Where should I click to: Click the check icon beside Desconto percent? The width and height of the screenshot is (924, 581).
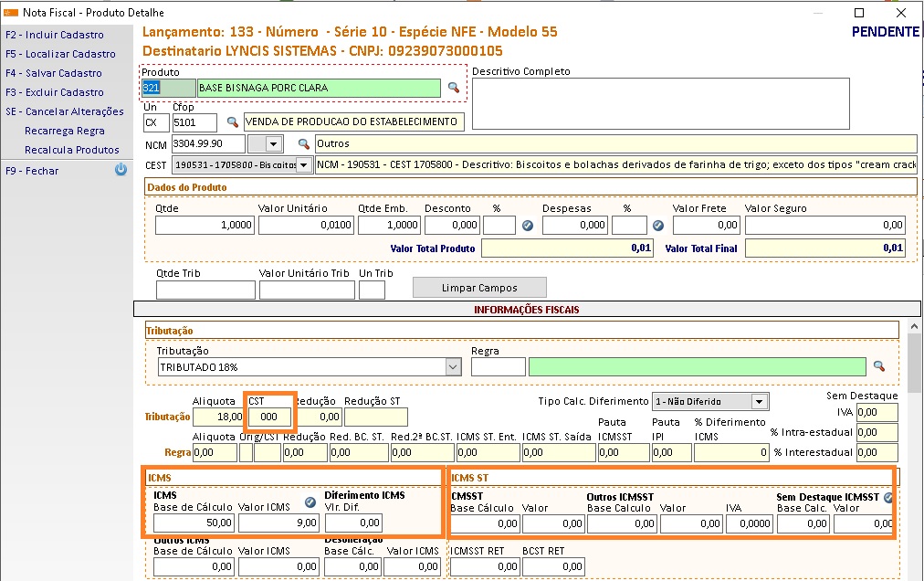527,226
